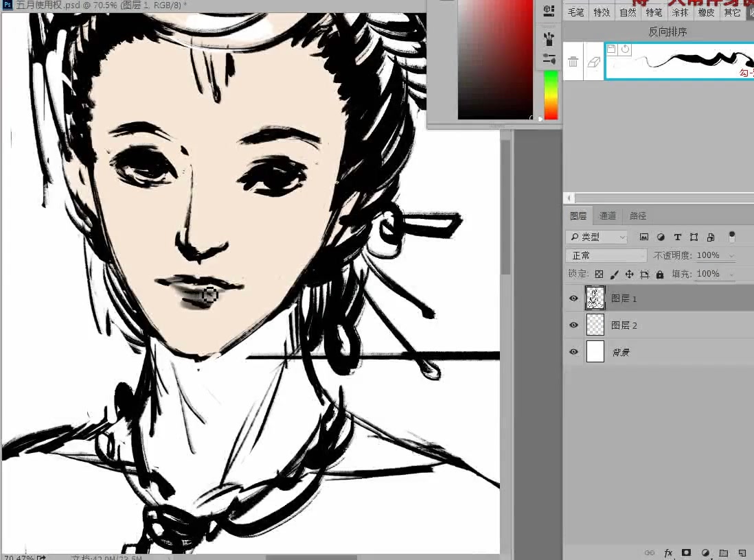Create a new layer group folder icon
This screenshot has width=754, height=560.
tap(723, 552)
